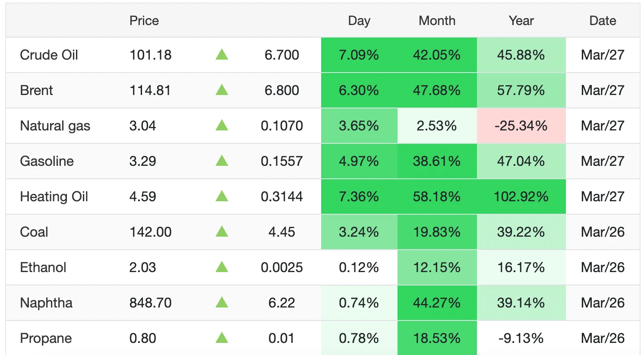Open the Heating Oil link
644x355 pixels.
54,197
